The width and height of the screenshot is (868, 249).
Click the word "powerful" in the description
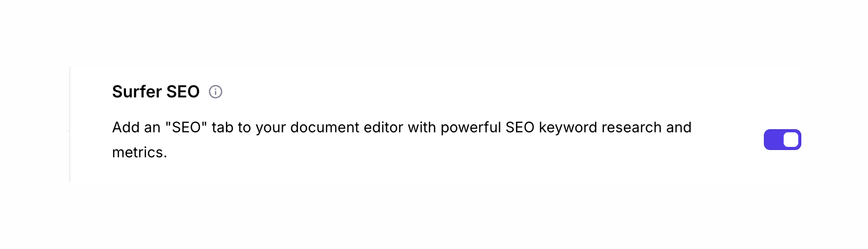pos(471,128)
